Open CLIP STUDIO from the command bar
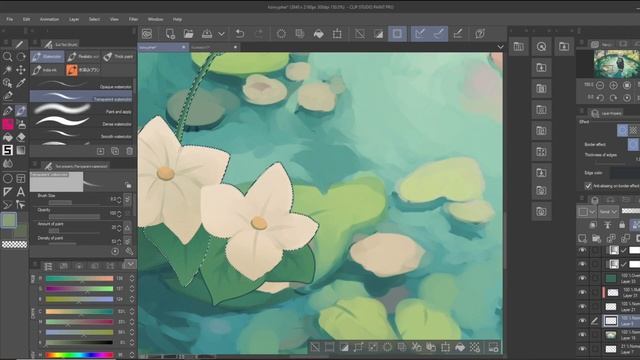The image size is (640, 360). [147, 34]
